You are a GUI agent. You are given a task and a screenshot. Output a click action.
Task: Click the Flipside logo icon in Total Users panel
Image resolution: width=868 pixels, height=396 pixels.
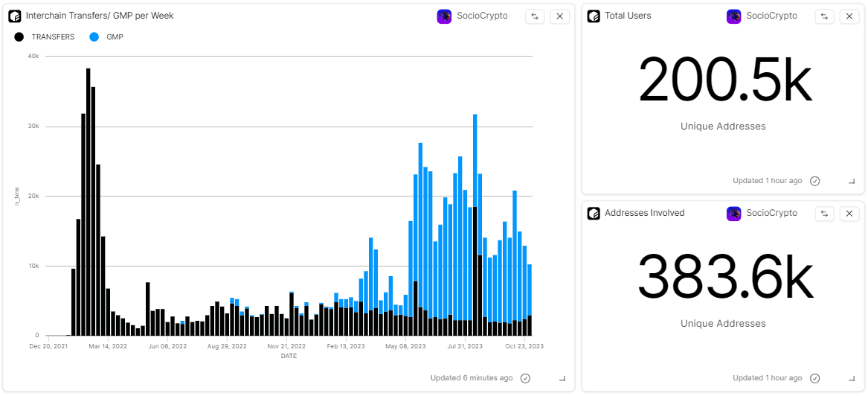click(x=594, y=16)
